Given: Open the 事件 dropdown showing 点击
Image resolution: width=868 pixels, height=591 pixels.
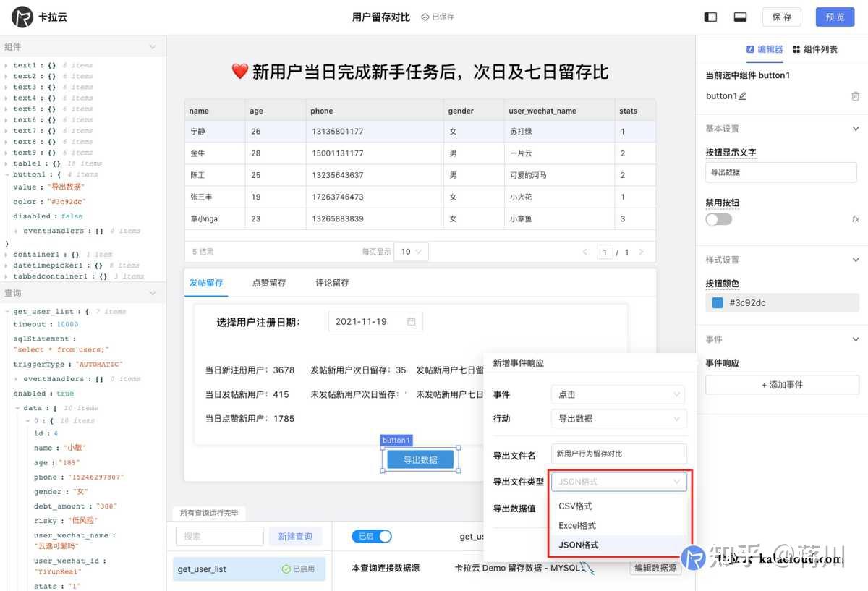Looking at the screenshot, I should 618,394.
